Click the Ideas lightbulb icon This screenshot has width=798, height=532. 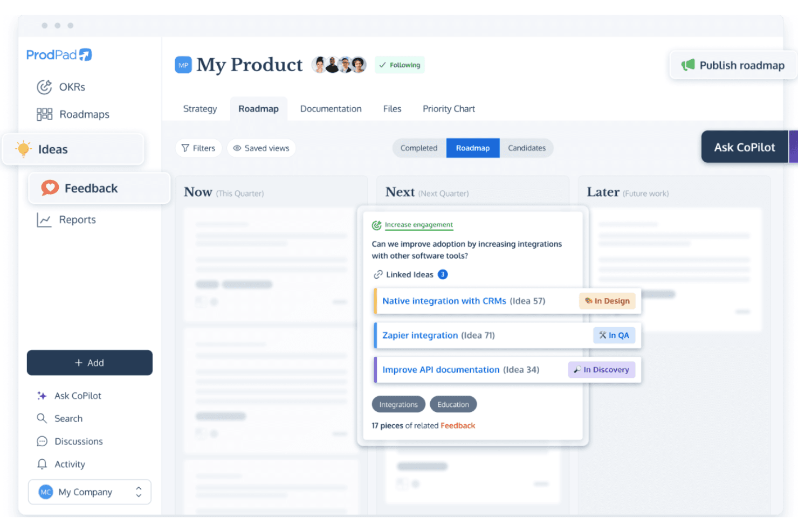pyautogui.click(x=23, y=149)
